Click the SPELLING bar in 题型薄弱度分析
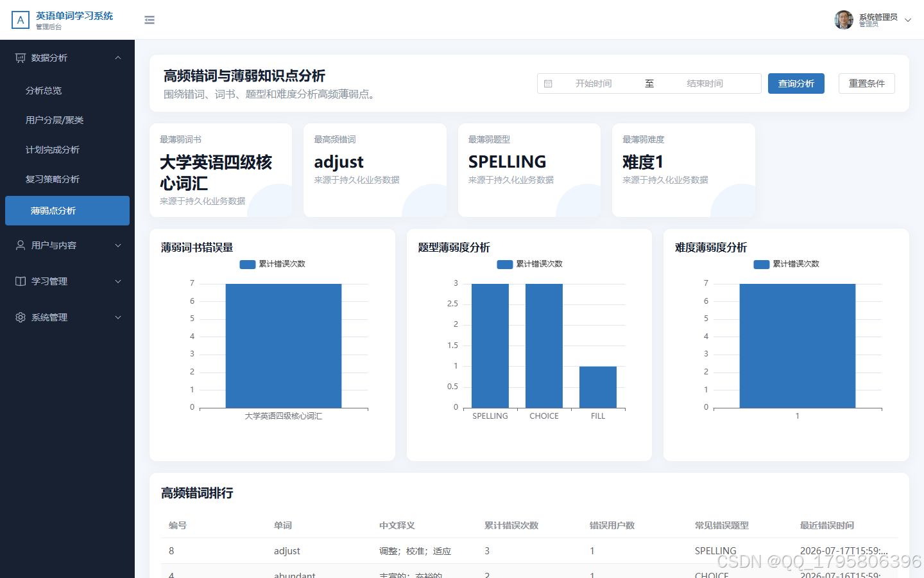Screen dimensions: 924x578 490,346
